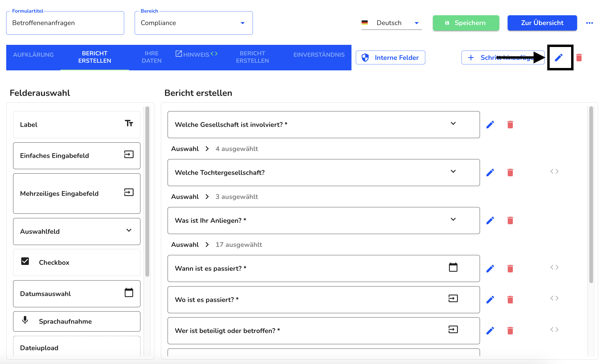Click the Bericht erstellen panel scrollbar
Image resolution: width=606 pixels, height=364 pixels.
[591, 195]
